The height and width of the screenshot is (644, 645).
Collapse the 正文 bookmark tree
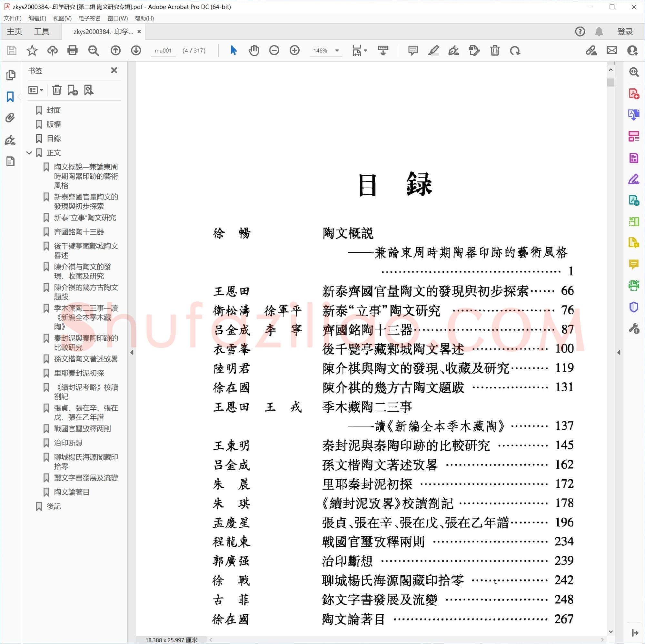(x=29, y=153)
